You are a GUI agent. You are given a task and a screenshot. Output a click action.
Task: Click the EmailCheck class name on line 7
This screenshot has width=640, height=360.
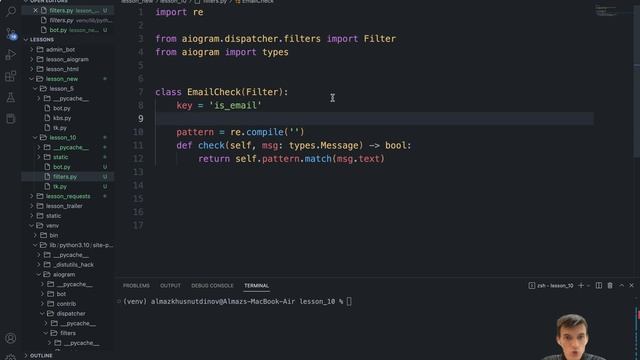[214, 92]
